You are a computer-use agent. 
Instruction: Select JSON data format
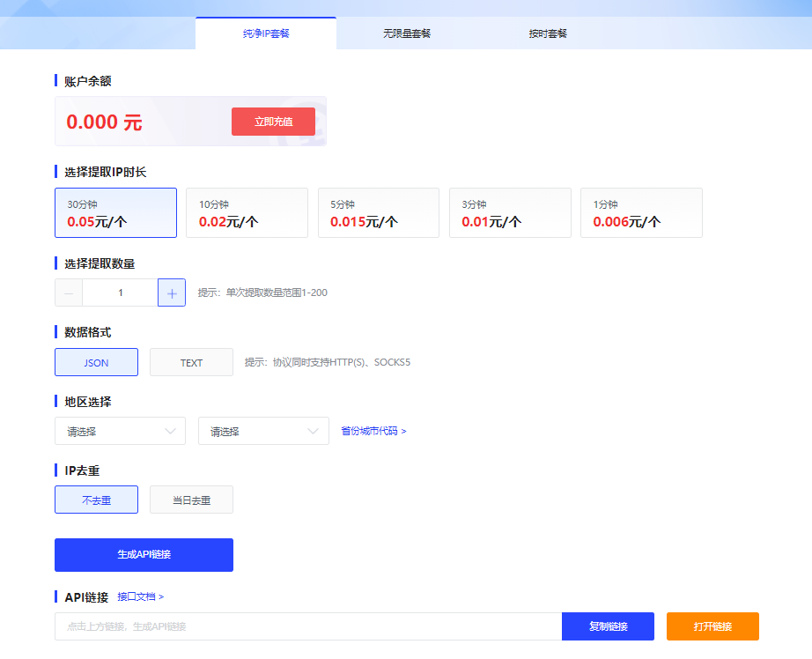96,363
